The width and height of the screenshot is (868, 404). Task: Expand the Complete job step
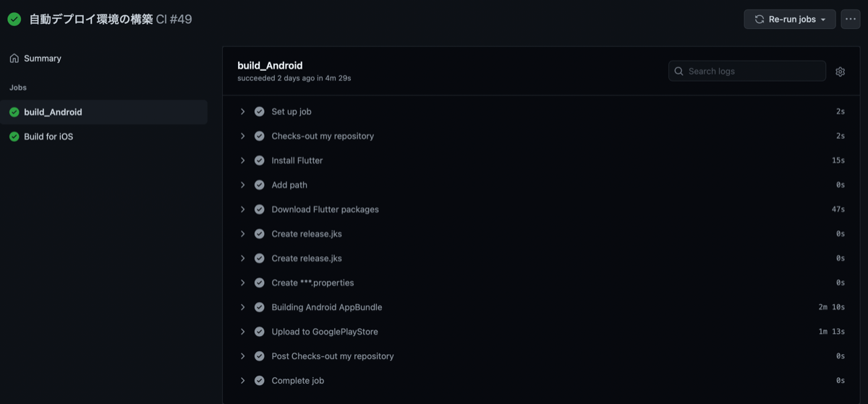tap(243, 380)
